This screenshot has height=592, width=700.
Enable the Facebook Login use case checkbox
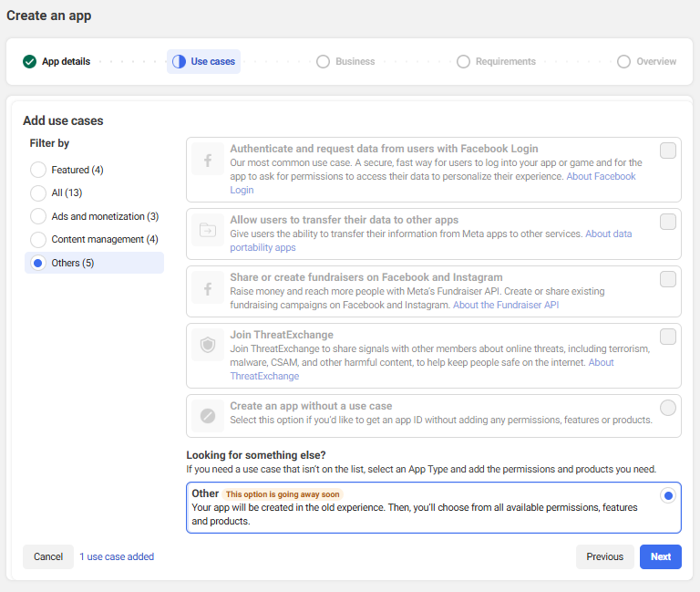point(668,151)
